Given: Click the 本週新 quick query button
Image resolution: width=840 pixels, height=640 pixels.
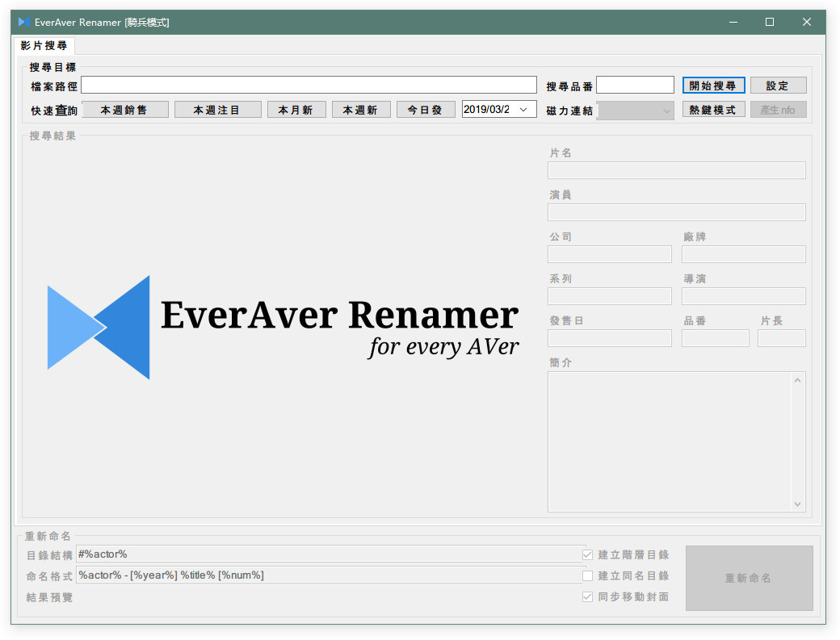Looking at the screenshot, I should [361, 110].
